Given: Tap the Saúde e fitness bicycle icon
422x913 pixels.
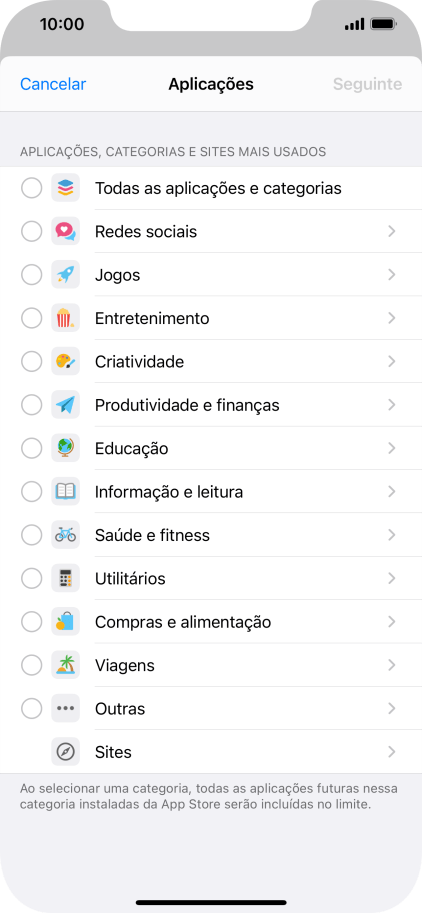Looking at the screenshot, I should pos(65,535).
